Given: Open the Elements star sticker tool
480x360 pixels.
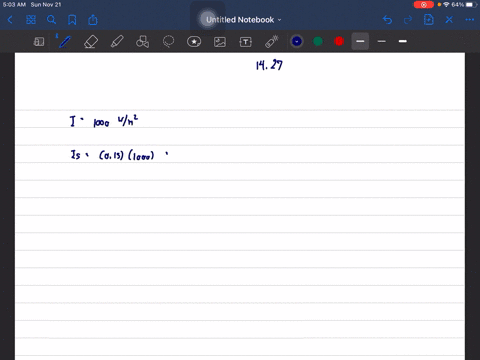Looking at the screenshot, I should [194, 42].
